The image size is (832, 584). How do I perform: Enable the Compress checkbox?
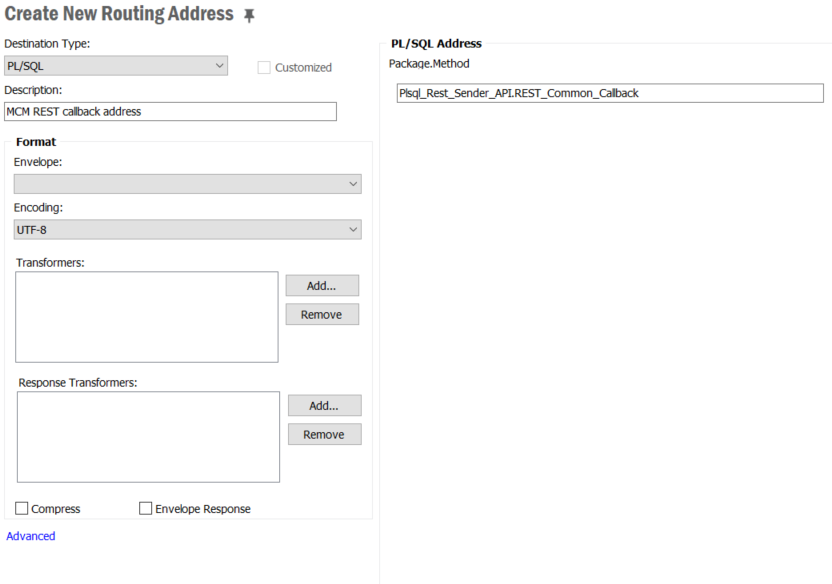[22, 508]
